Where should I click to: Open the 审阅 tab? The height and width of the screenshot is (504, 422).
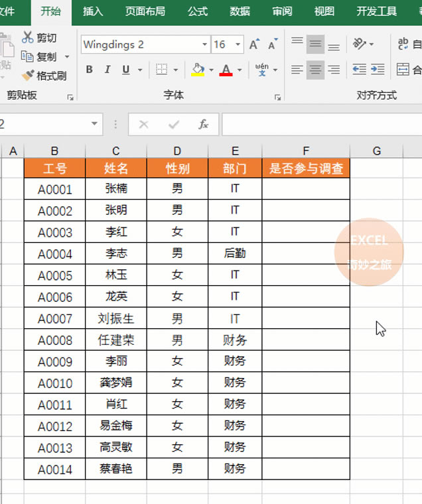click(283, 11)
